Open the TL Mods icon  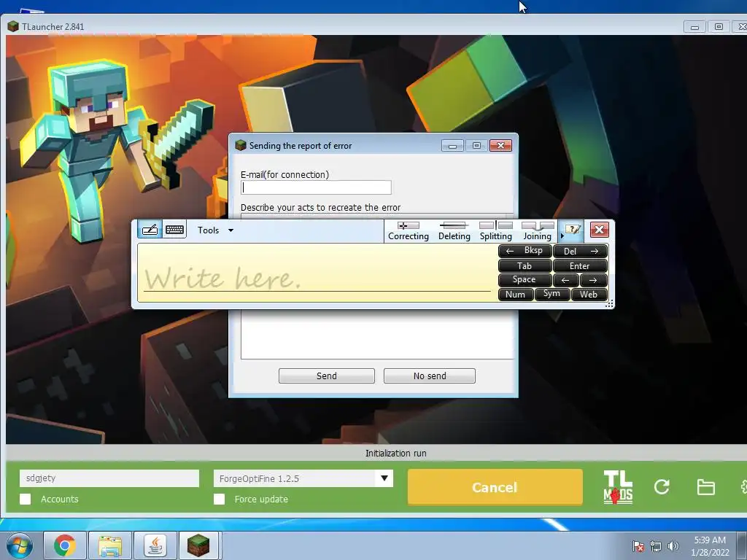[618, 486]
